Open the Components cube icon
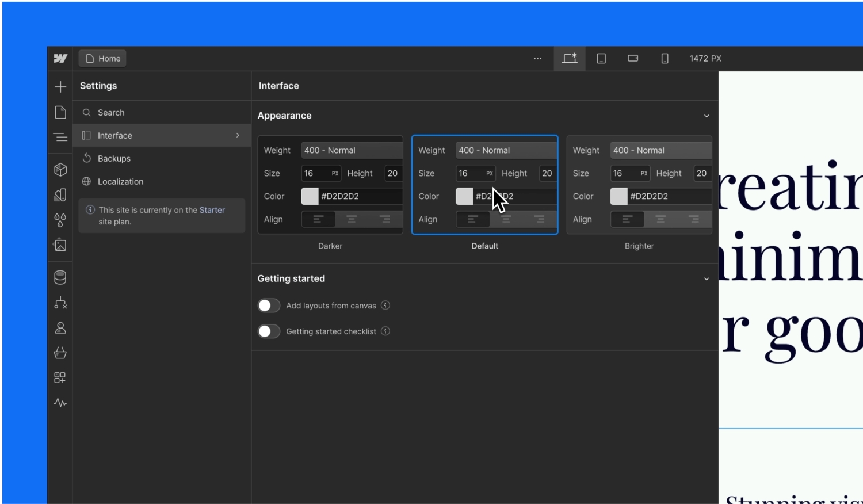This screenshot has width=863, height=504. click(x=60, y=170)
